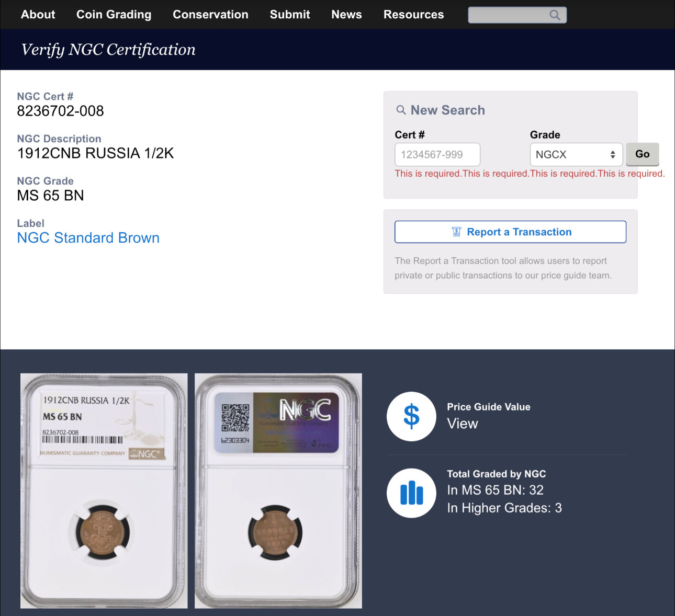Click the Cert # input field
The image size is (675, 616).
(437, 154)
